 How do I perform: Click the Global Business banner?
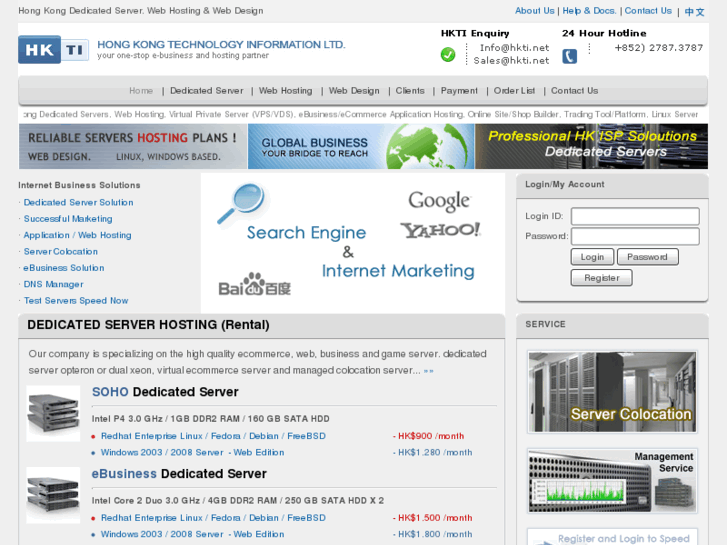(x=361, y=146)
